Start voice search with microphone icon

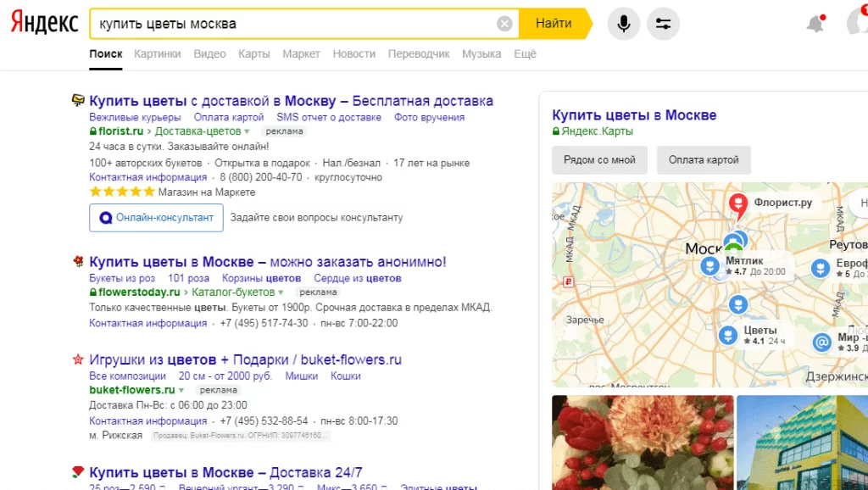(x=624, y=24)
